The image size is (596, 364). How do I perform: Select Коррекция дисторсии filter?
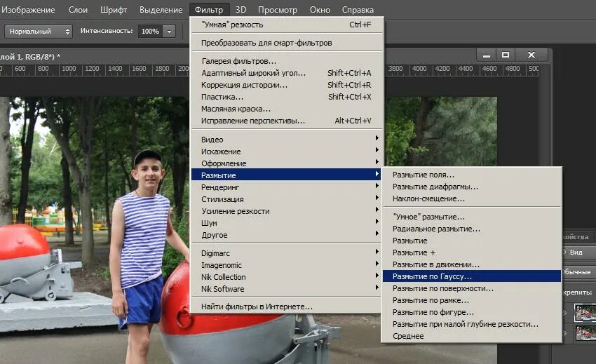click(287, 85)
